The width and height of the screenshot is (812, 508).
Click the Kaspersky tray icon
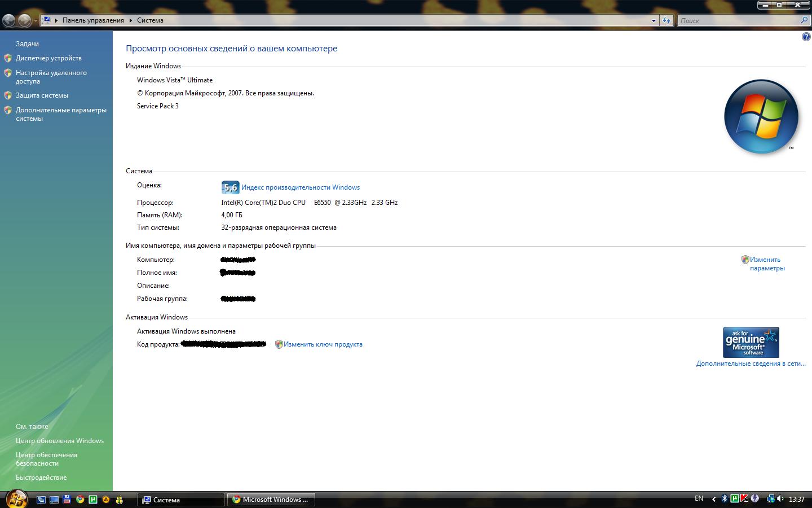[x=744, y=499]
